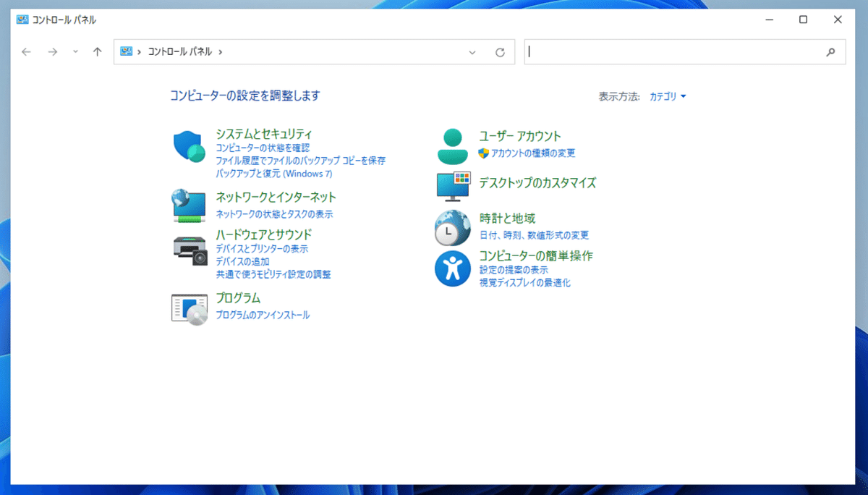868x495 pixels.
Task: Open デスクトップのカスタマイズ heading link
Action: pyautogui.click(x=537, y=183)
